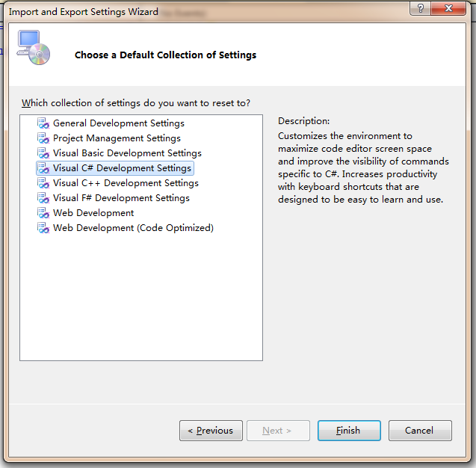This screenshot has width=476, height=468.
Task: Click the Description text paragraph
Action: 363,167
